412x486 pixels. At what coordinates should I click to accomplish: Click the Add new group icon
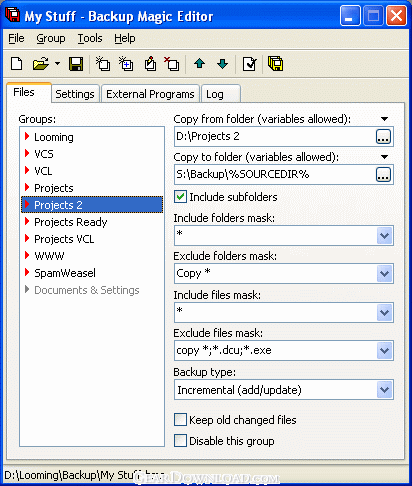[x=102, y=64]
